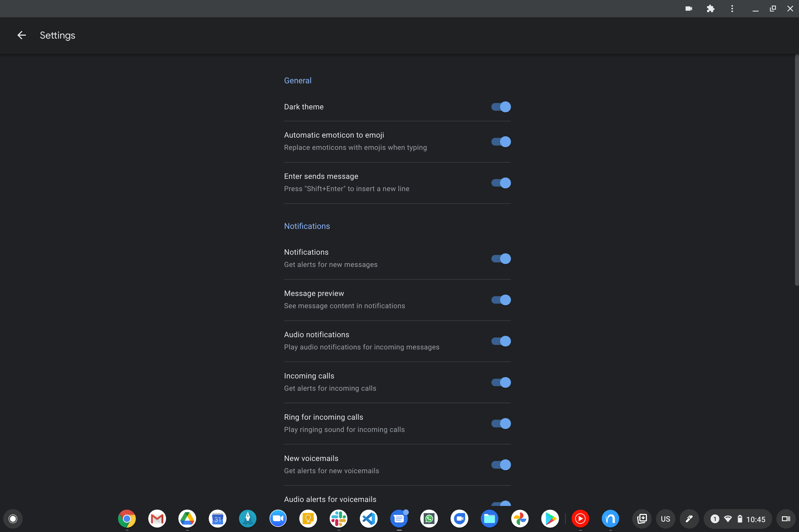The height and width of the screenshot is (532, 799).
Task: Open the Files app icon
Action: pyautogui.click(x=489, y=518)
